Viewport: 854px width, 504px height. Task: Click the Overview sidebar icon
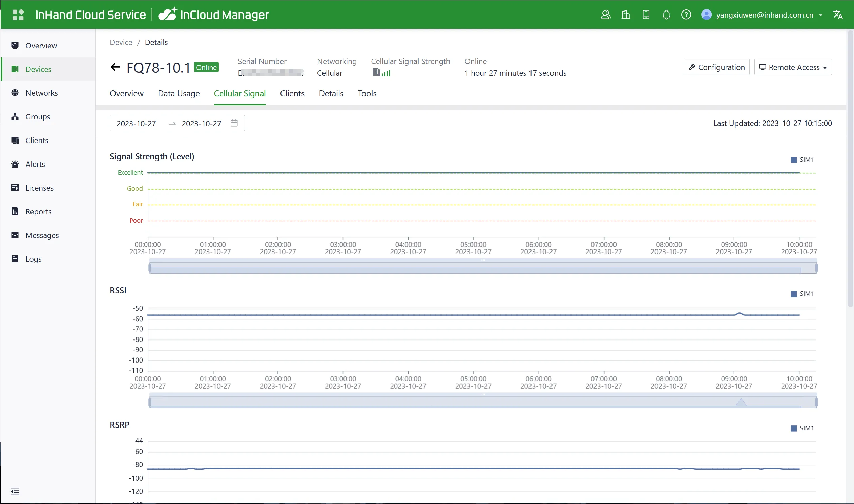point(15,45)
